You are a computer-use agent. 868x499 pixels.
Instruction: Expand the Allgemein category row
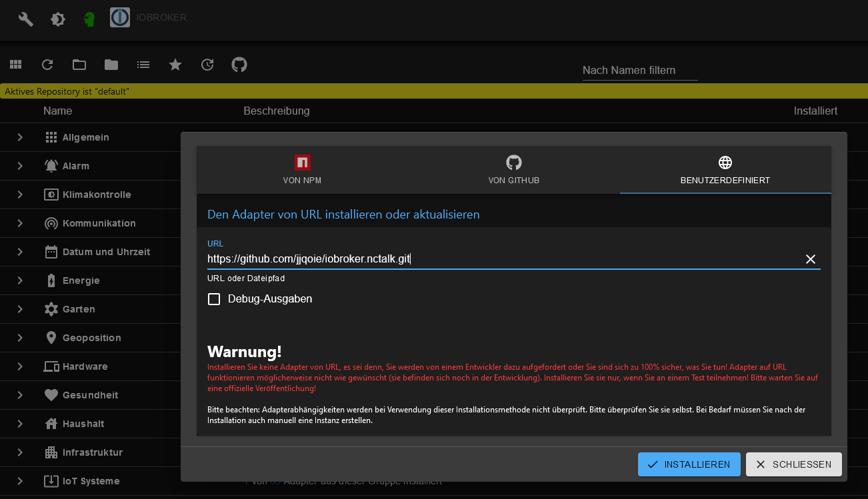pos(20,137)
